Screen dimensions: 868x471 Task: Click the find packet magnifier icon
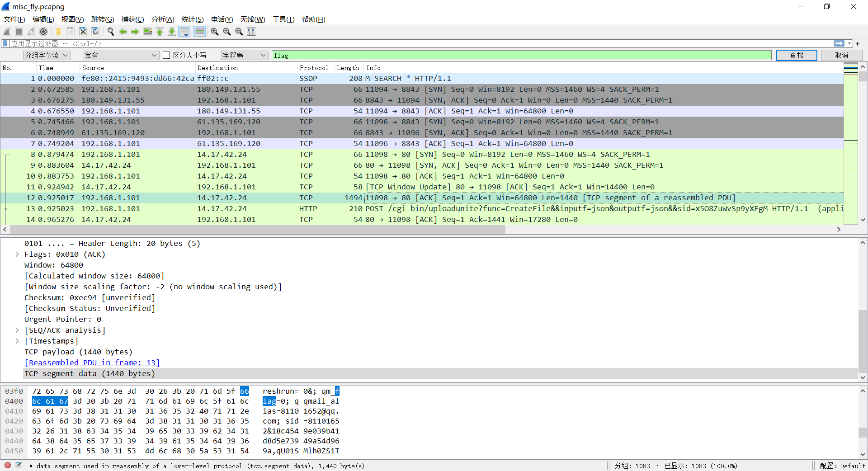coord(110,32)
